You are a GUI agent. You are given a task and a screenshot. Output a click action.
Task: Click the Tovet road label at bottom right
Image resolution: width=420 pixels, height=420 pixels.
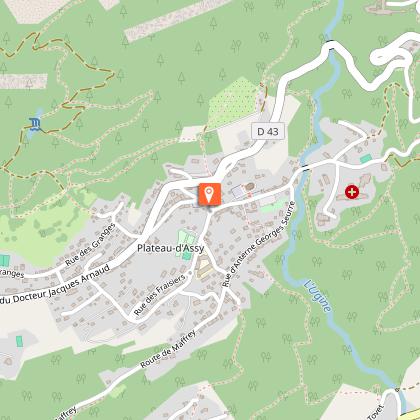(376, 412)
